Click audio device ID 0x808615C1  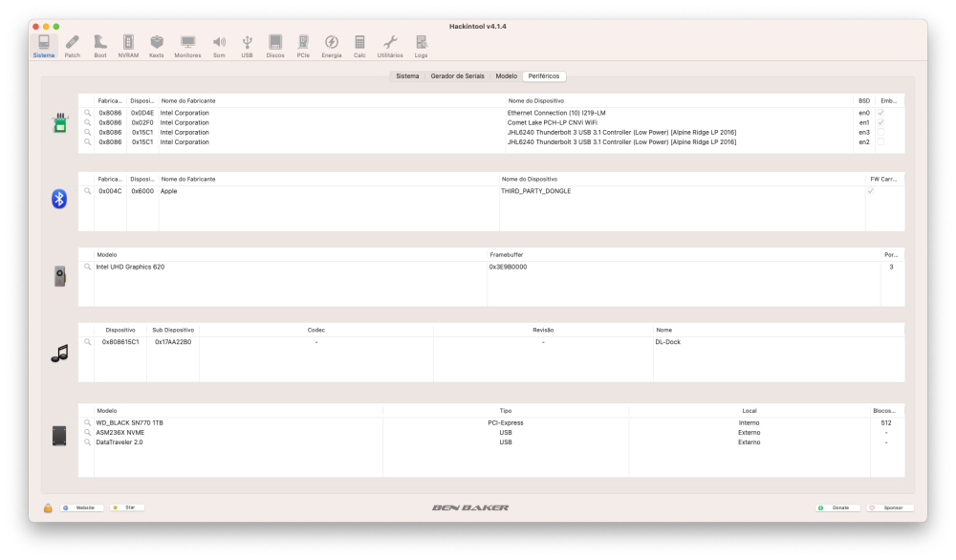(x=120, y=342)
